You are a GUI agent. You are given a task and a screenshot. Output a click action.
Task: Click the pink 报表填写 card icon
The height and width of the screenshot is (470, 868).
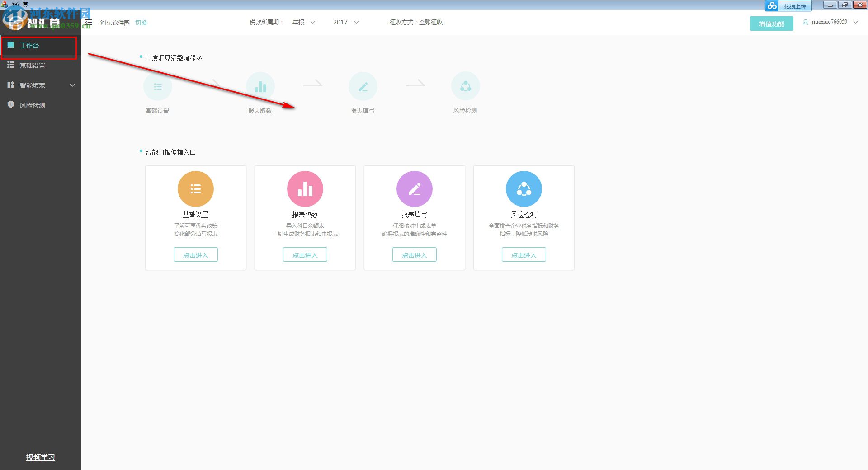(x=414, y=188)
